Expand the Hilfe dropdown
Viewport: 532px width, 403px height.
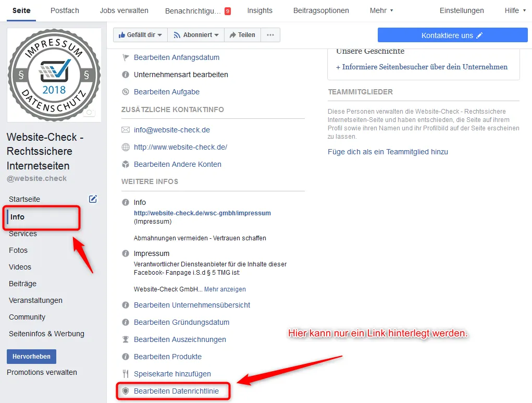click(515, 10)
